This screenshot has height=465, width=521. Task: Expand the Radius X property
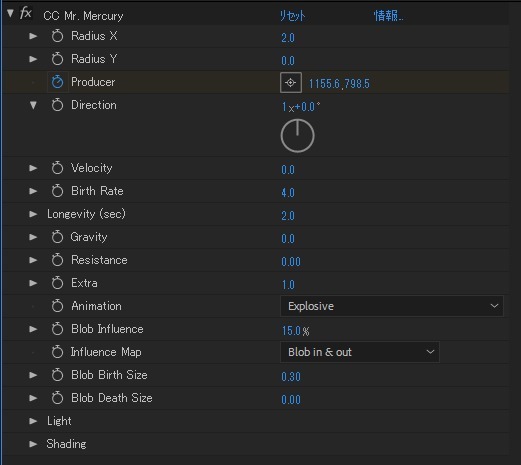tap(33, 36)
